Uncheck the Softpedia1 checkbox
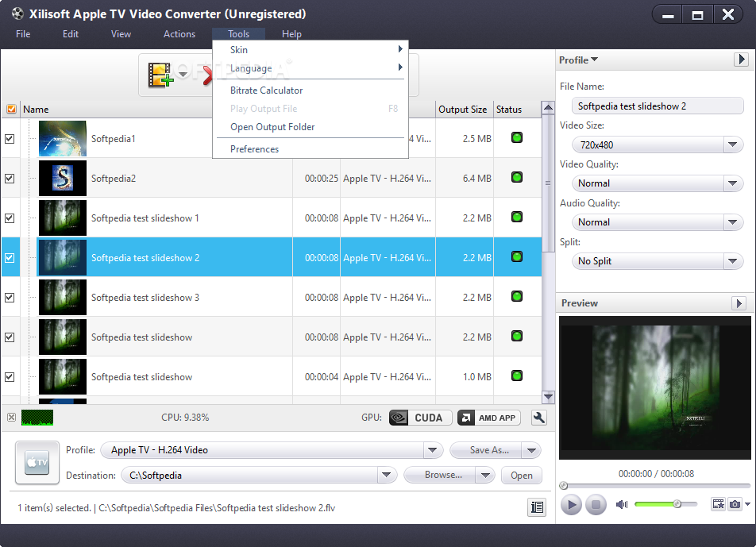 pos(10,139)
